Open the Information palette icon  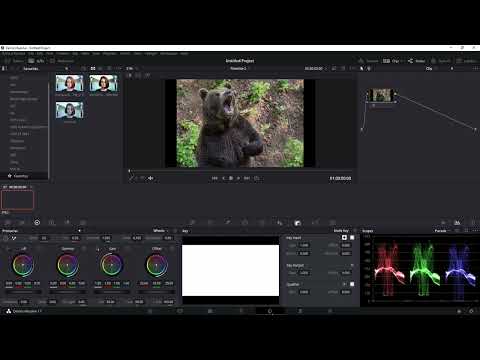coord(473,222)
